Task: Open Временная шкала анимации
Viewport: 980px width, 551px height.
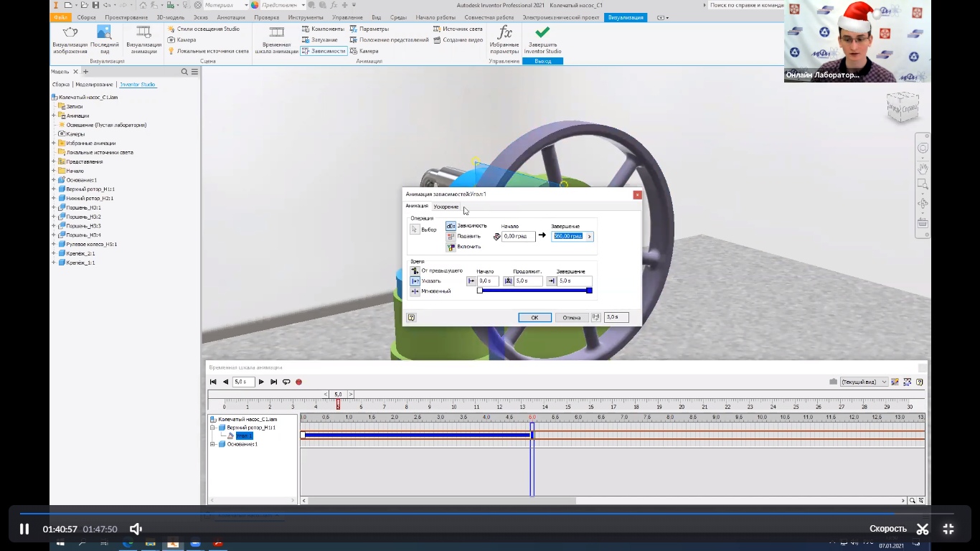Action: [x=276, y=40]
